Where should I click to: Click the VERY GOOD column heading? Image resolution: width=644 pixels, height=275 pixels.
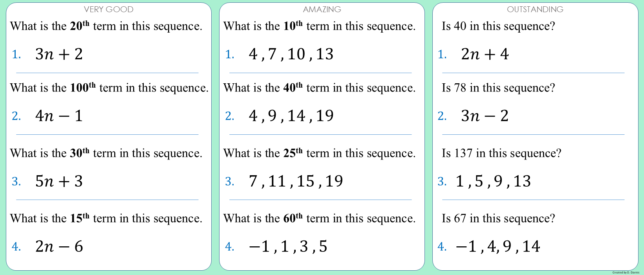point(109,9)
